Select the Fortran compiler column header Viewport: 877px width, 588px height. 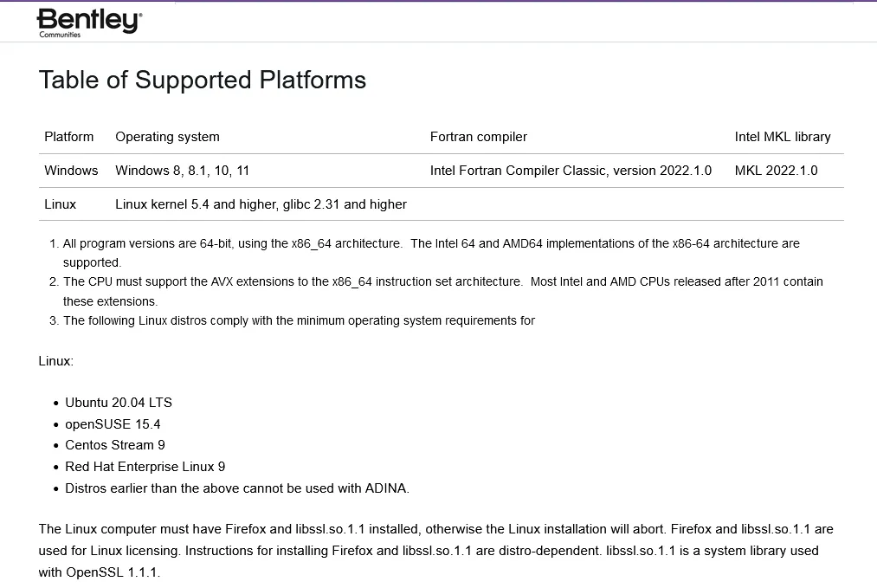point(478,137)
